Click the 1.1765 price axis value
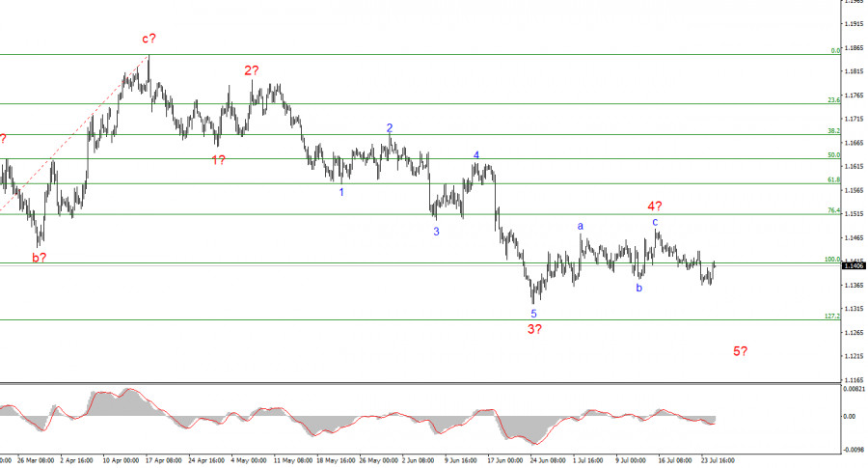 coord(854,96)
